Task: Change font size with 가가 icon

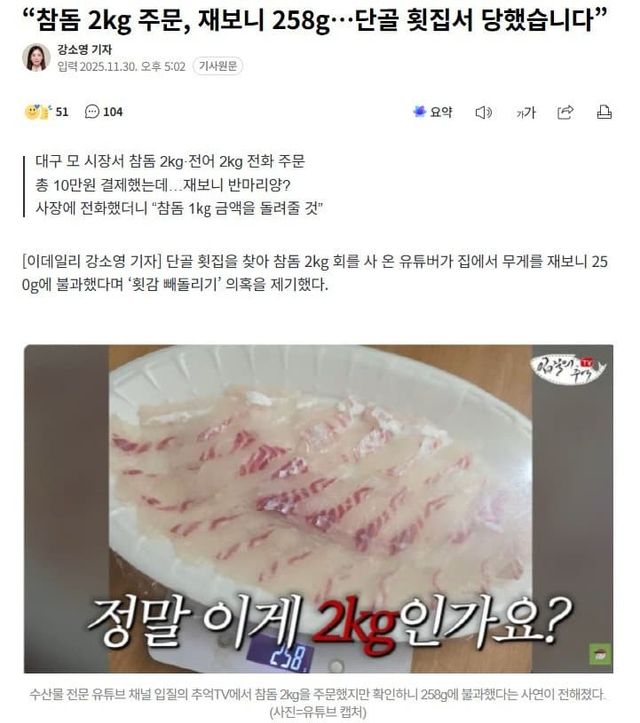Action: (x=526, y=112)
